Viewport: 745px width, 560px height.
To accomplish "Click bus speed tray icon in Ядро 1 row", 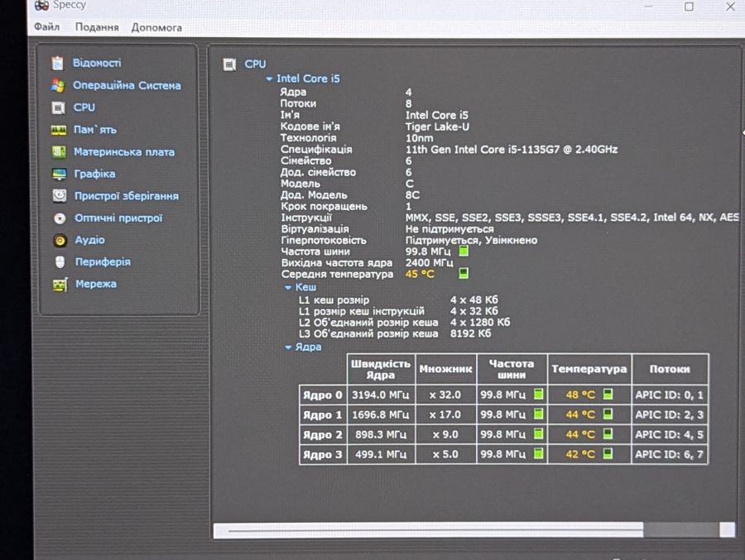I will pyautogui.click(x=538, y=414).
